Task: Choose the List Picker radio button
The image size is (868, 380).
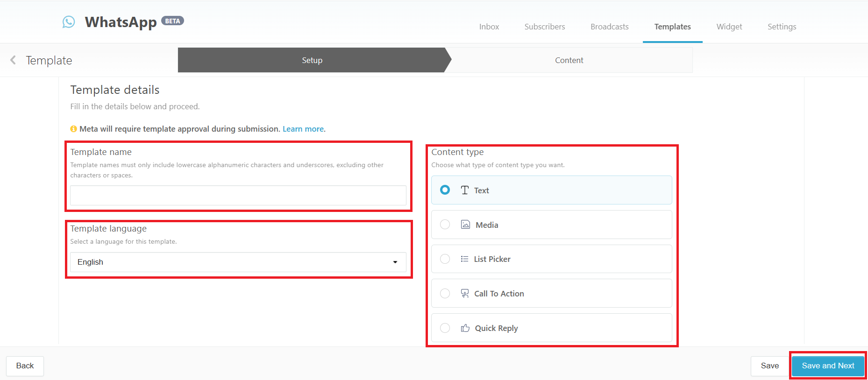Action: pyautogui.click(x=445, y=259)
